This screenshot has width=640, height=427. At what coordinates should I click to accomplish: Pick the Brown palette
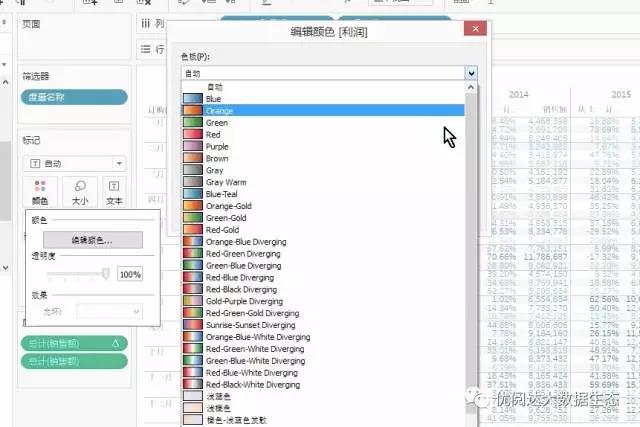point(323,158)
